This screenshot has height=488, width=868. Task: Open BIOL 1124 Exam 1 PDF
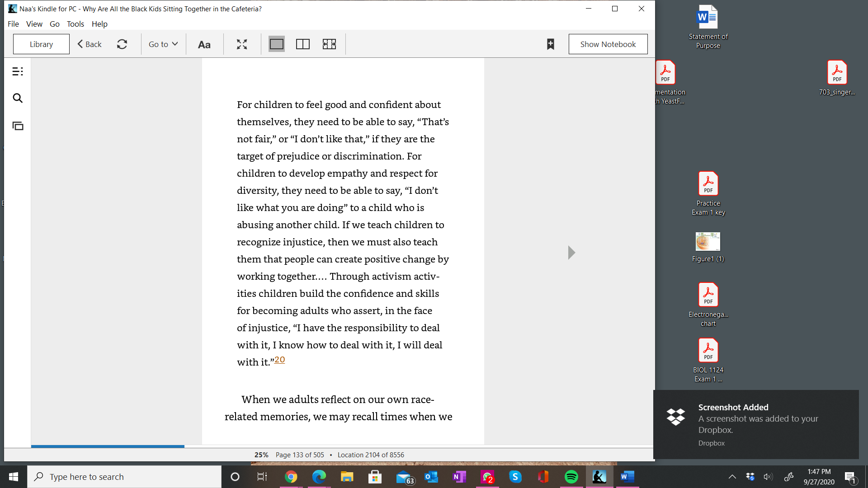(708, 361)
